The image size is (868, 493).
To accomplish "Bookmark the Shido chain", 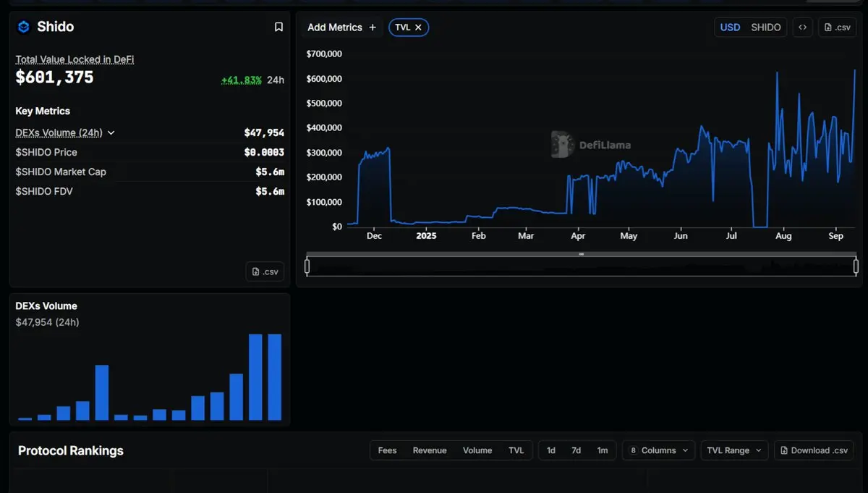I will [x=278, y=27].
